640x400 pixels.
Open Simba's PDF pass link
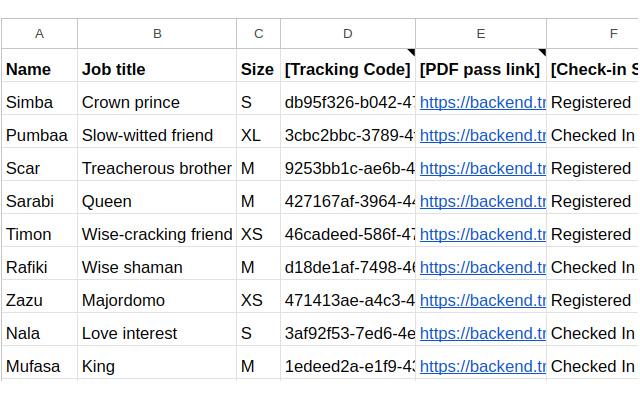point(483,102)
